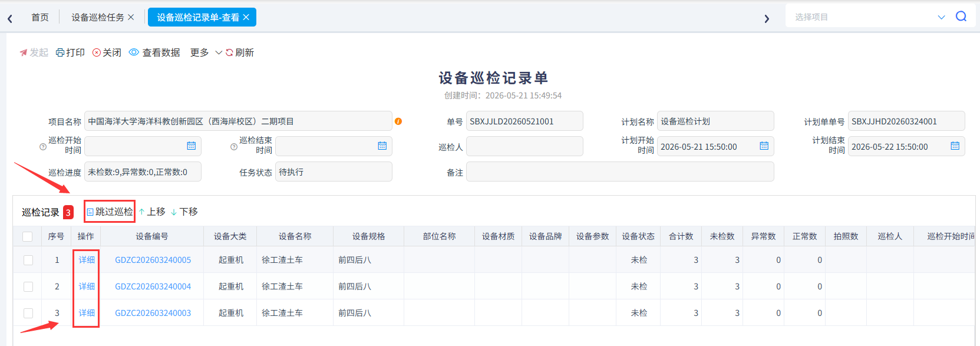Close the 设备巡检记录单-查看 tab
Screen dimensions: 980x346
coord(246,17)
